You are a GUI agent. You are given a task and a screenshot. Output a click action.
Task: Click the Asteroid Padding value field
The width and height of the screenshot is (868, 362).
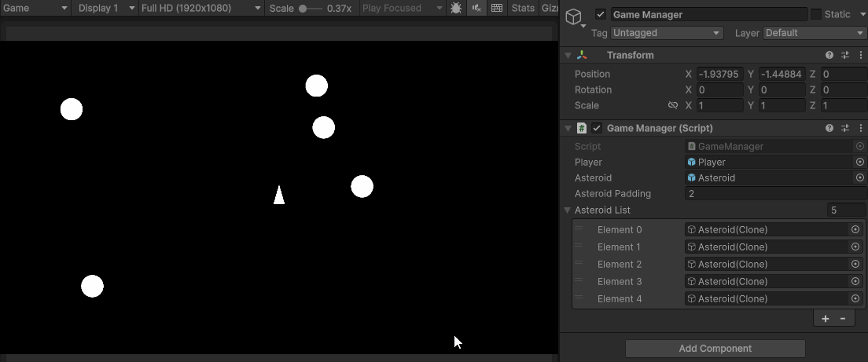[x=776, y=193]
